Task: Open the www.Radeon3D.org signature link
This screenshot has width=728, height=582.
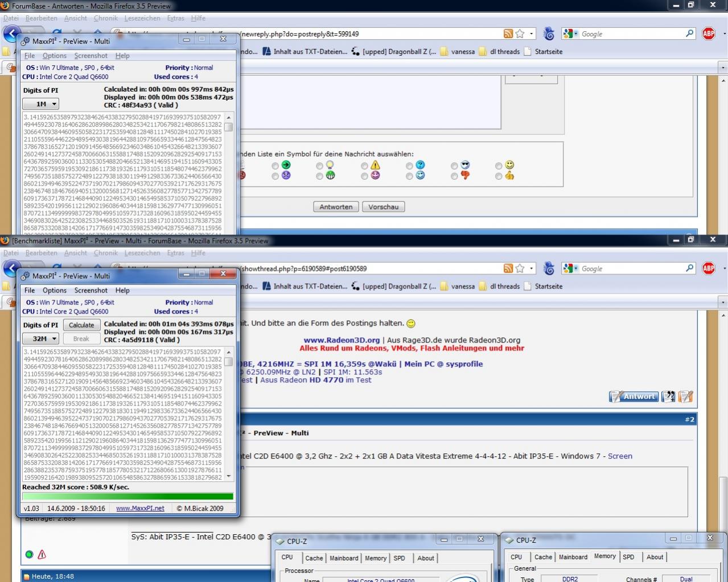Action: click(x=342, y=340)
